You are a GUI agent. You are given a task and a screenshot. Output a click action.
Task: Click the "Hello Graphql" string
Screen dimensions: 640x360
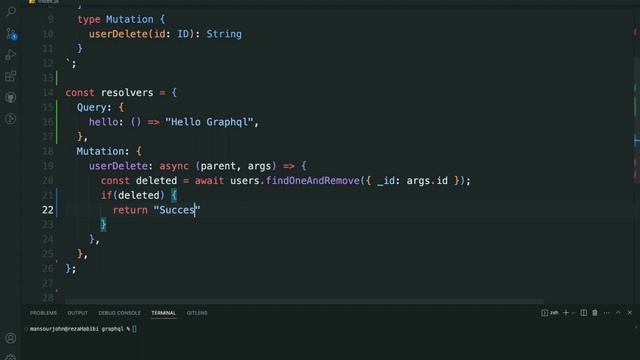tap(209, 122)
